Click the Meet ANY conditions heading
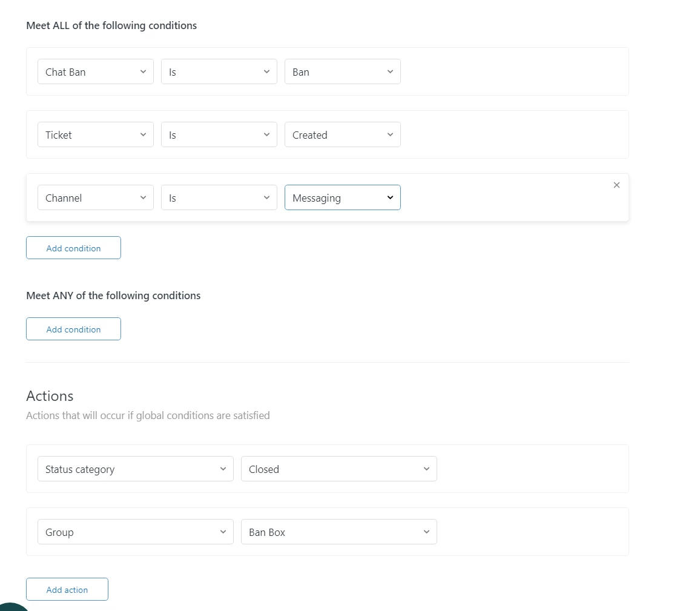Image resolution: width=700 pixels, height=611 pixels. click(x=113, y=296)
